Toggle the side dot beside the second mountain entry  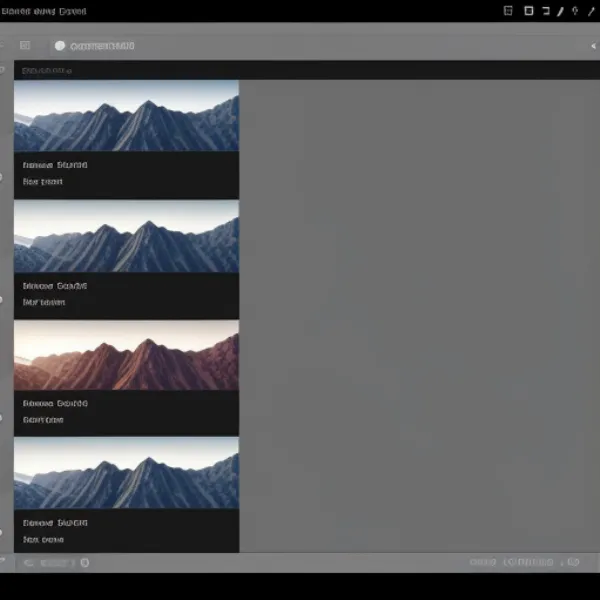click(x=3, y=298)
